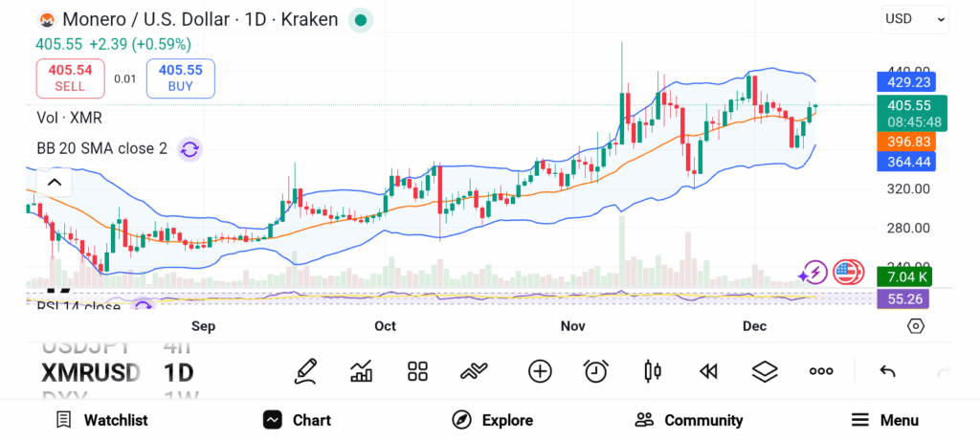The image size is (980, 441).
Task: Undo the last chart action
Action: [x=887, y=371]
